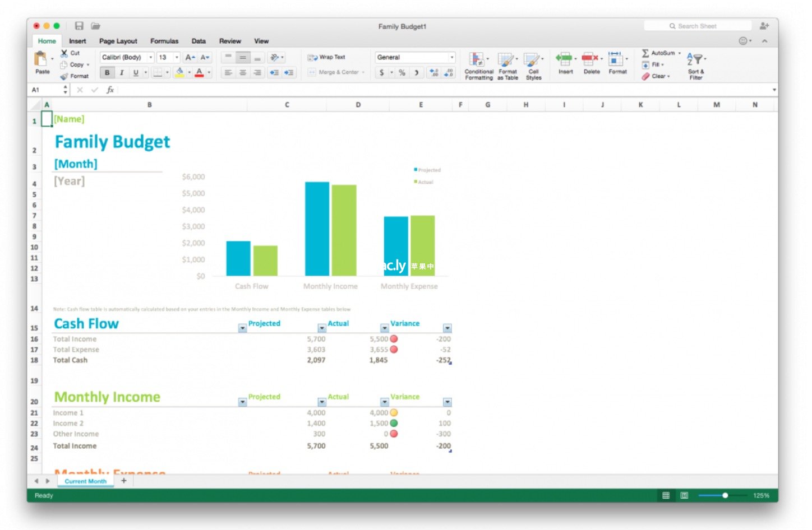Click the insert function fx icon

tap(110, 90)
